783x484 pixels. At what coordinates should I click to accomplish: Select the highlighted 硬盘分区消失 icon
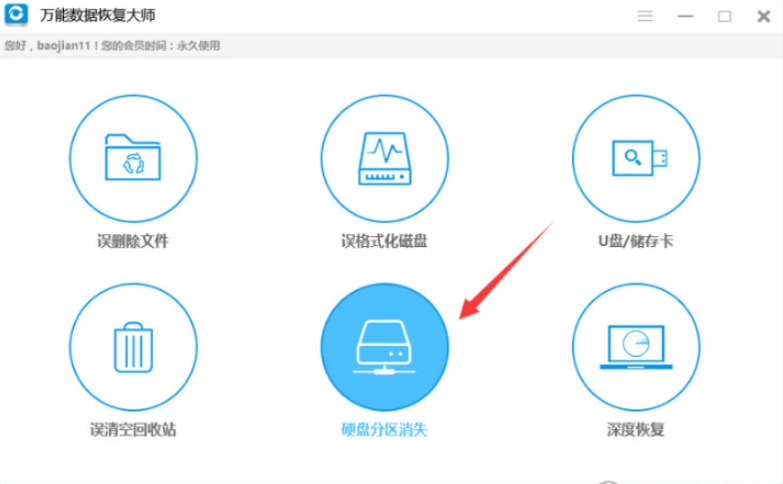(x=385, y=347)
